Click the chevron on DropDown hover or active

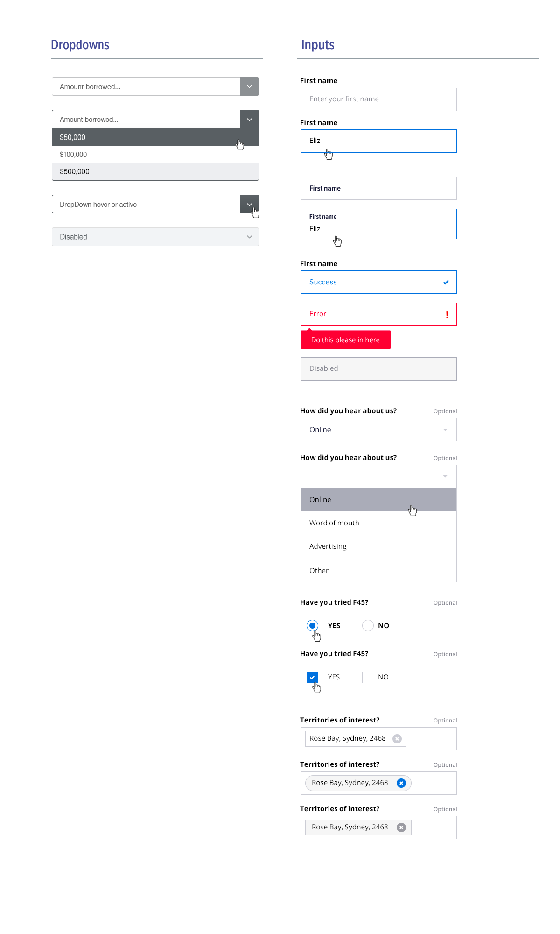pyautogui.click(x=250, y=204)
